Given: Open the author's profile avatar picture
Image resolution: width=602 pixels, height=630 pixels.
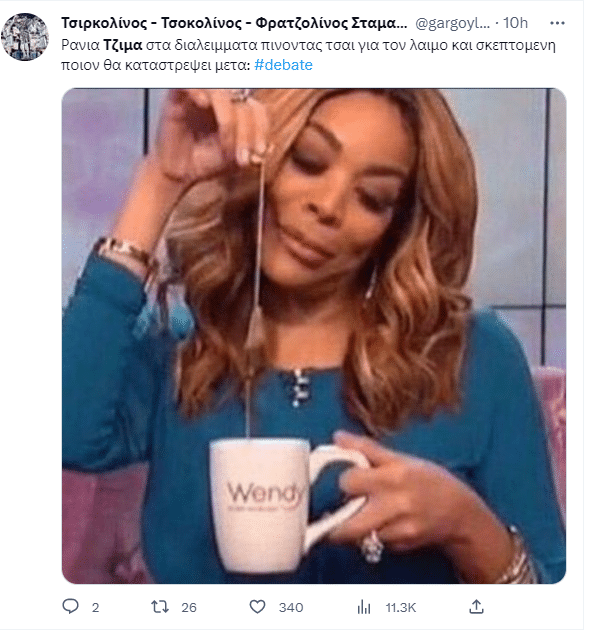Looking at the screenshot, I should (x=25, y=37).
